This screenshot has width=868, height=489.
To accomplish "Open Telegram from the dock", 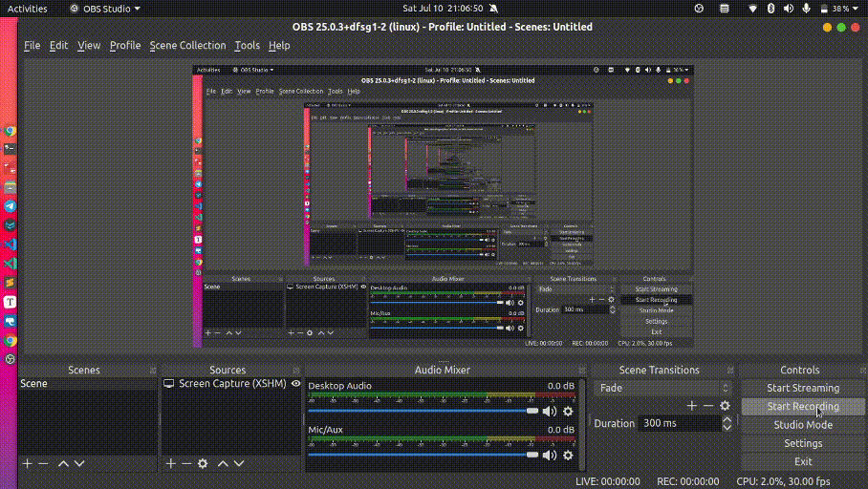I will [x=10, y=206].
